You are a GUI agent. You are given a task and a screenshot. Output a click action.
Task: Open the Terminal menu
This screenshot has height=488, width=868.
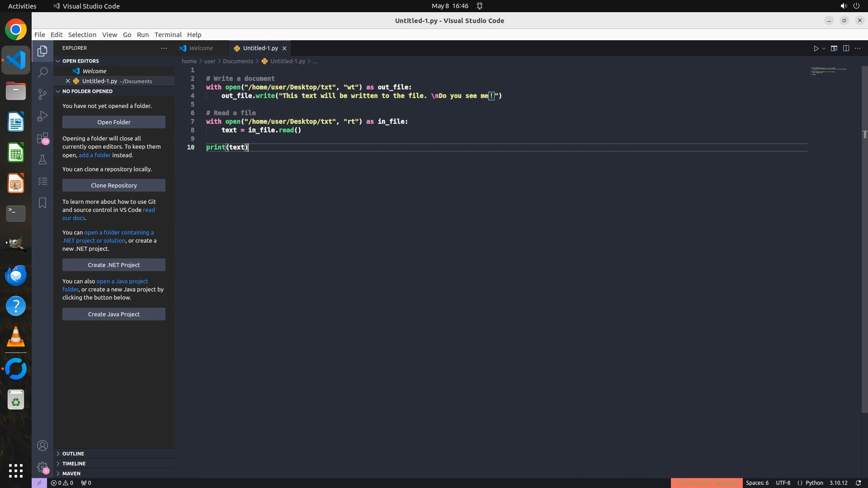click(168, 35)
